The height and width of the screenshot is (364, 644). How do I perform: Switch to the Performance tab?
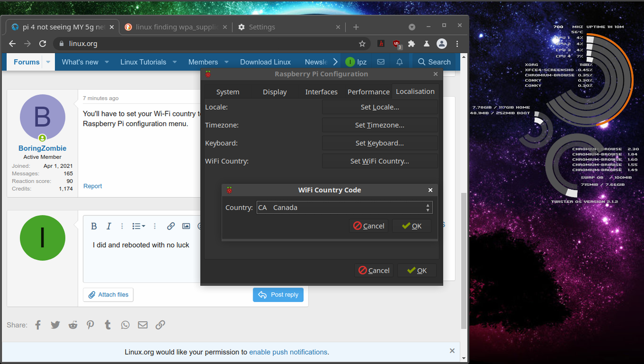pos(368,92)
